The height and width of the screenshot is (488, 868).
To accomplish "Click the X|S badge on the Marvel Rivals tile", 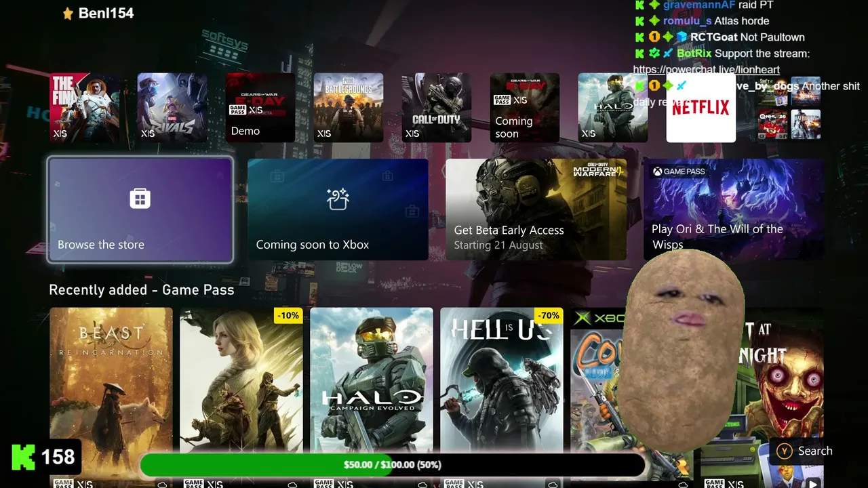I will coord(148,134).
